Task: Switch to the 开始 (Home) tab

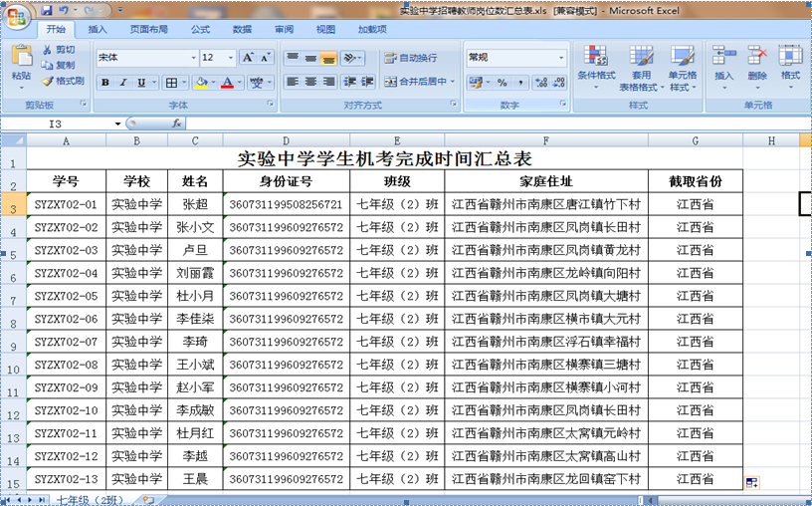Action: (x=56, y=29)
